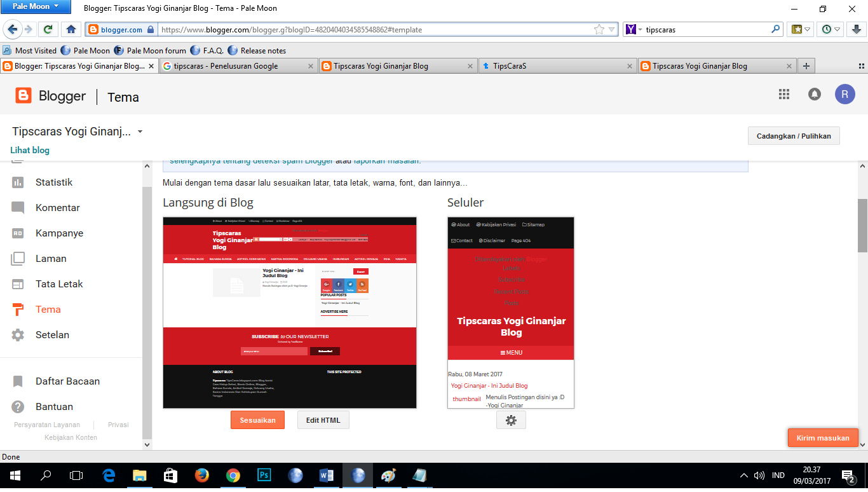Open the Lihat blog link
The width and height of the screenshot is (868, 492).
30,151
